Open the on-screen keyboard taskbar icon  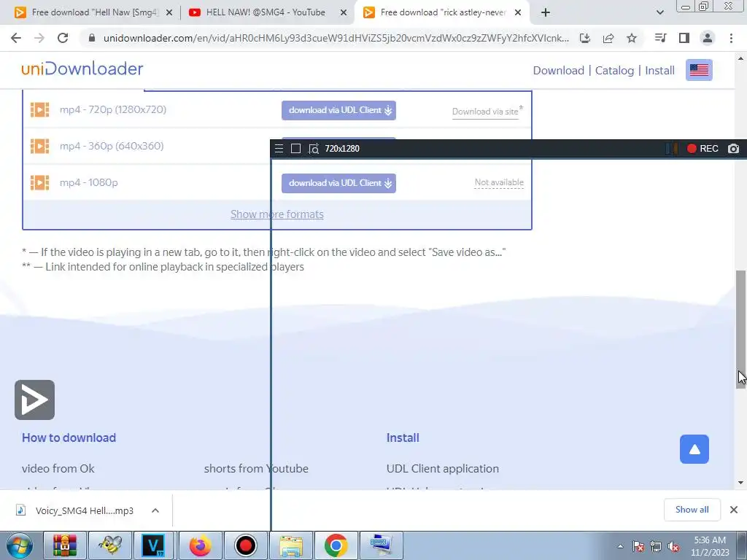coord(381,545)
